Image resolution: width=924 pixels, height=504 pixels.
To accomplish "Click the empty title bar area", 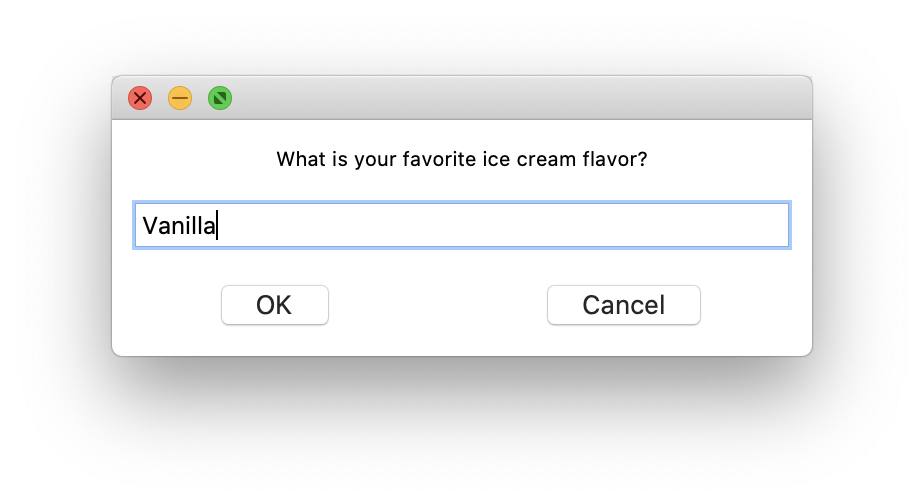I will click(x=500, y=98).
